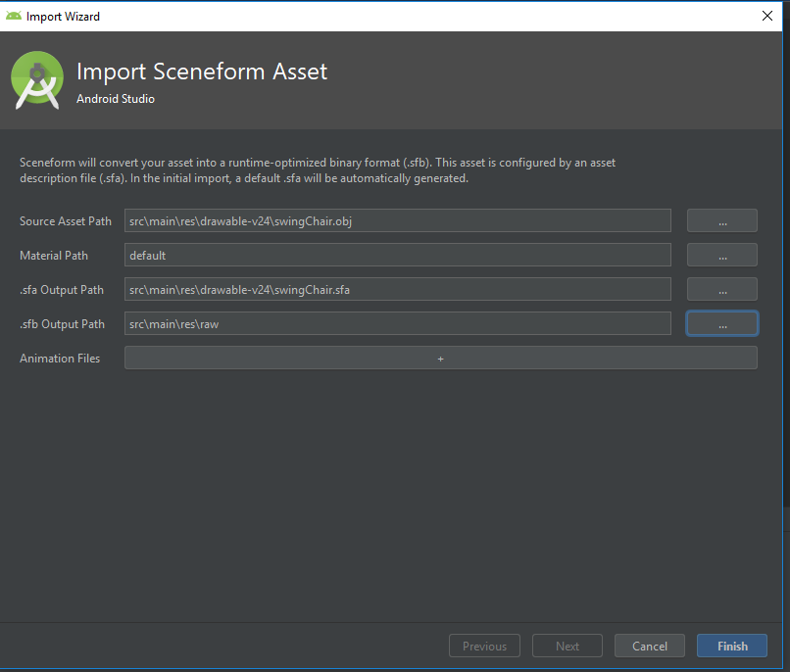This screenshot has height=672, width=790.
Task: Click the "Import Sceneform Asset" heading
Action: [202, 72]
